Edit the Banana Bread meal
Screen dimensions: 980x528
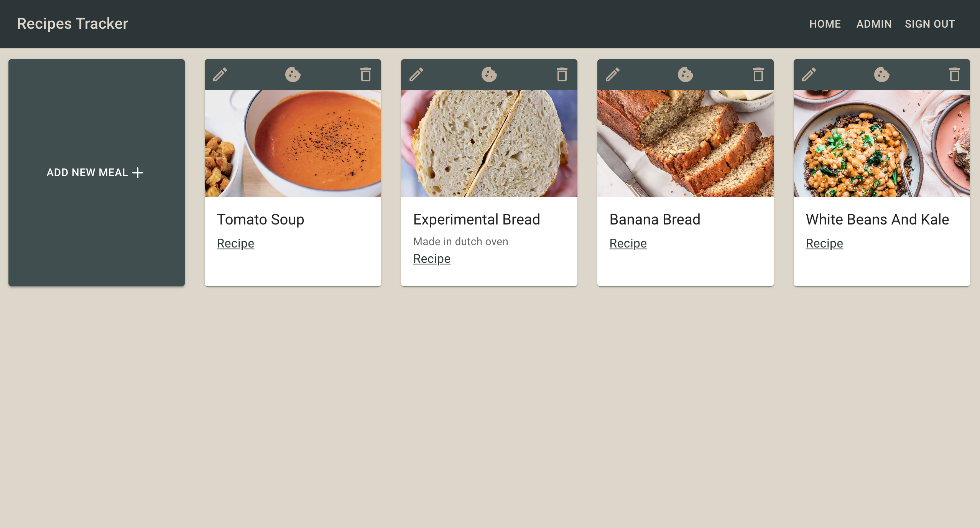click(x=613, y=74)
